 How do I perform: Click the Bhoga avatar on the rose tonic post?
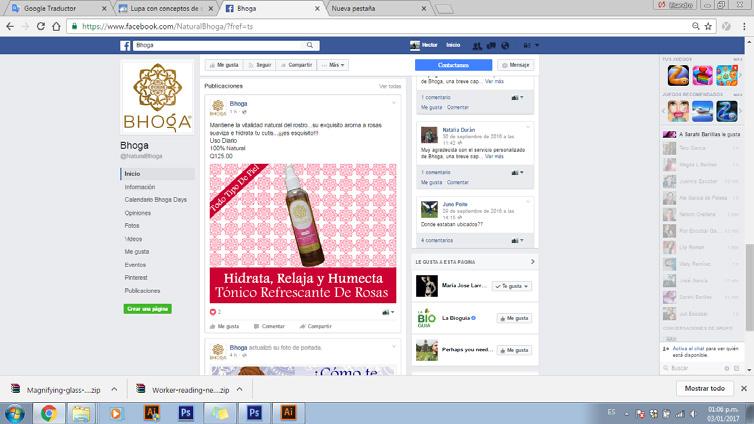[x=218, y=108]
